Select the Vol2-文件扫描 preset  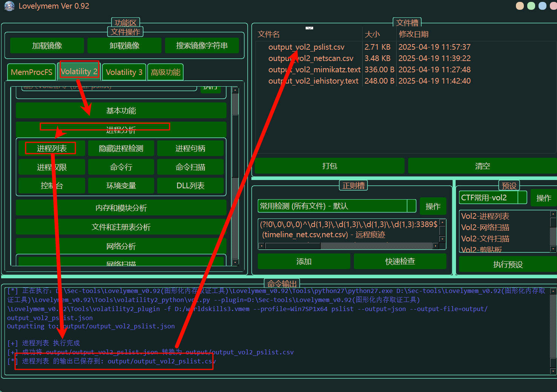pos(485,239)
